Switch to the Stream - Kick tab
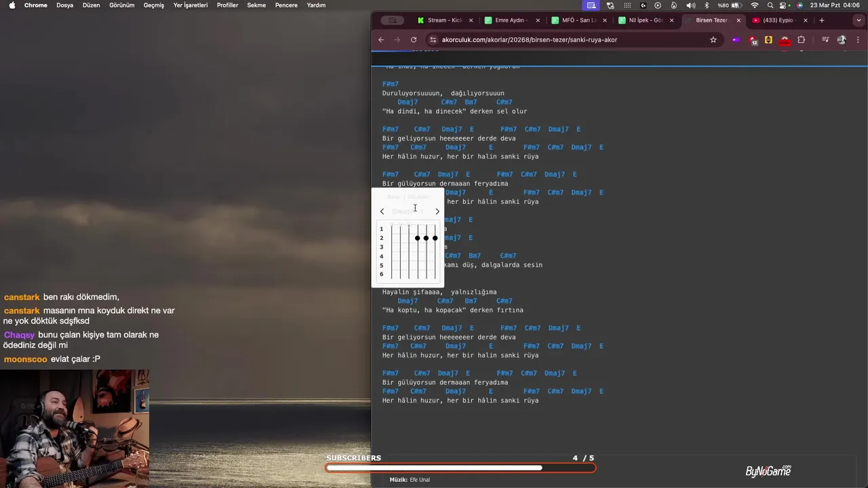 click(x=445, y=20)
